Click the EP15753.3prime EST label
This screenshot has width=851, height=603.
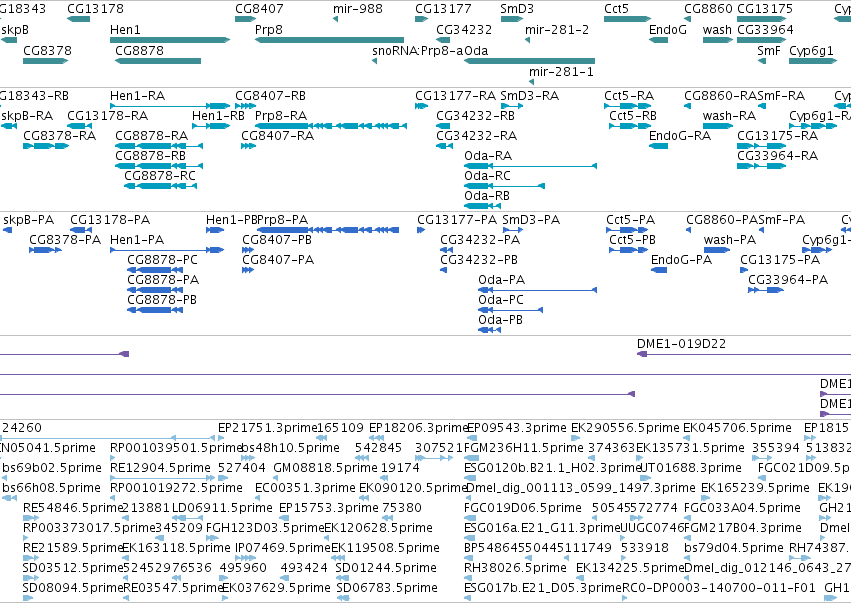tap(329, 508)
